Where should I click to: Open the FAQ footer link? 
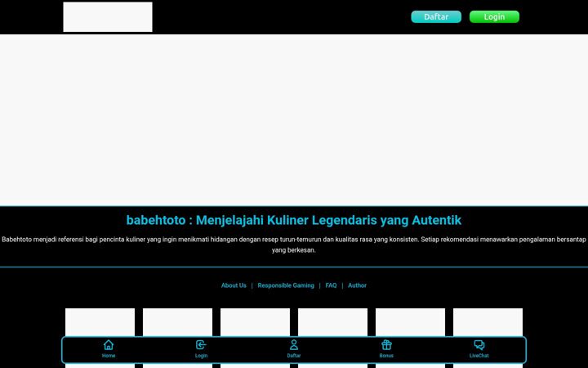[331, 285]
